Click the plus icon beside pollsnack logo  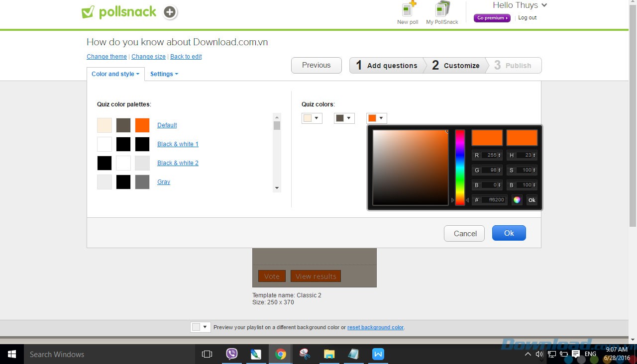(170, 12)
